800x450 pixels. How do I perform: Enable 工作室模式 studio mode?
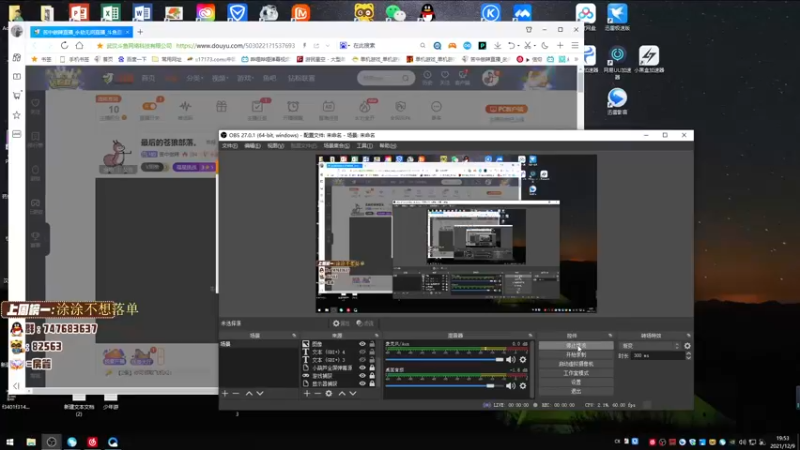tap(576, 373)
